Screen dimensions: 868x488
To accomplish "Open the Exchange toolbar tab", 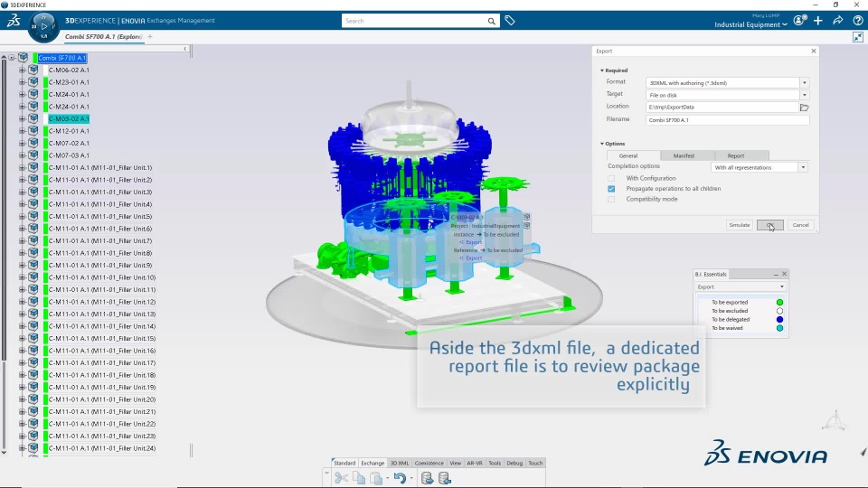I will [373, 463].
